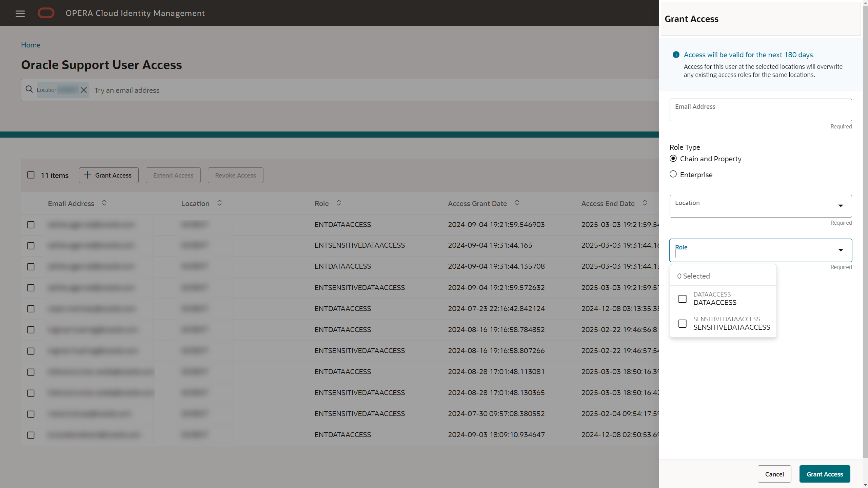Click the Oracle logo
The width and height of the screenshot is (868, 488).
point(46,13)
